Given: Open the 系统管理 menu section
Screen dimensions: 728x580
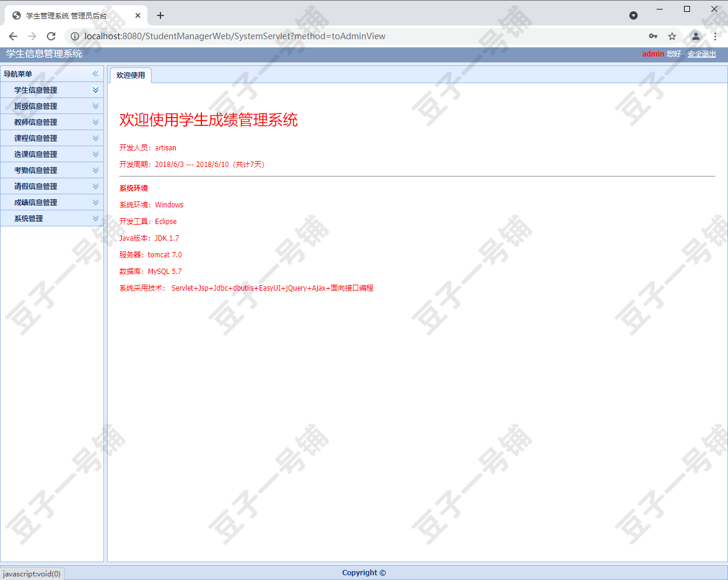Looking at the screenshot, I should (52, 218).
